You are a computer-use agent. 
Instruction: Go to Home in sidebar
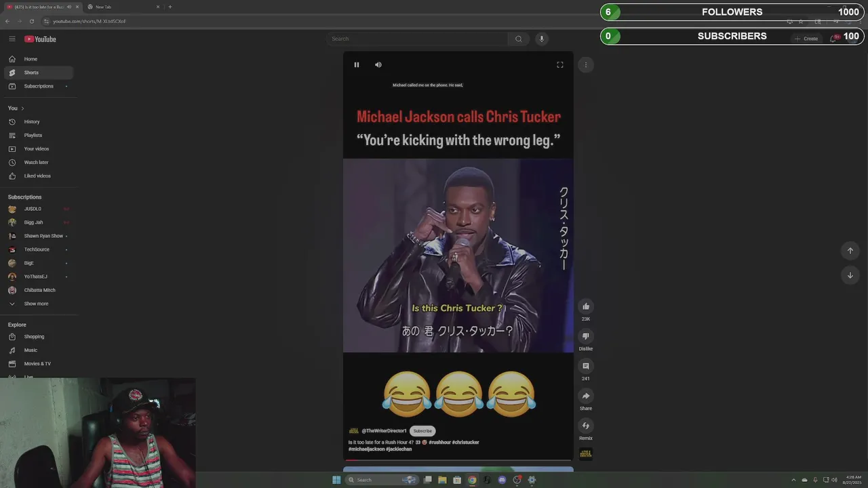[39, 59]
